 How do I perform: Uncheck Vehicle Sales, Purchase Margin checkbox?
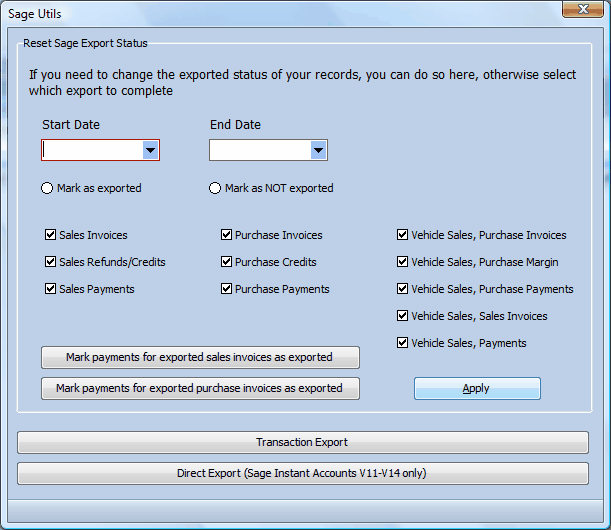[403, 261]
